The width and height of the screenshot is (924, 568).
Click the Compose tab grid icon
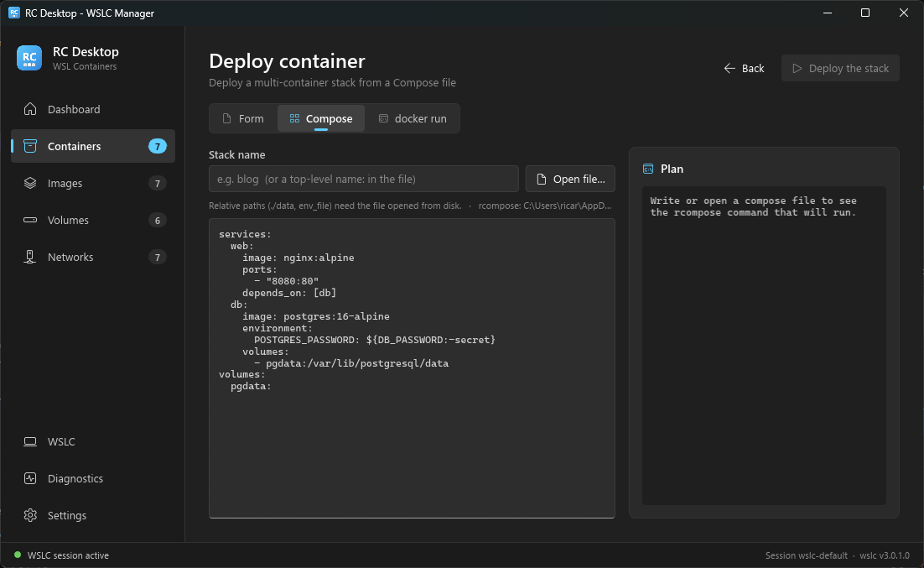(294, 118)
